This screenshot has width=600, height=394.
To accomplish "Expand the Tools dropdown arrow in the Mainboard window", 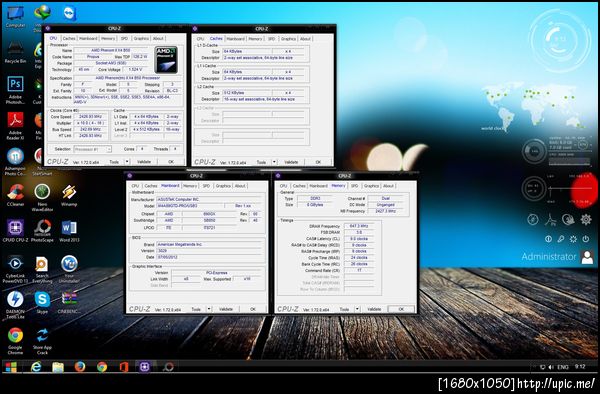I will (209, 309).
